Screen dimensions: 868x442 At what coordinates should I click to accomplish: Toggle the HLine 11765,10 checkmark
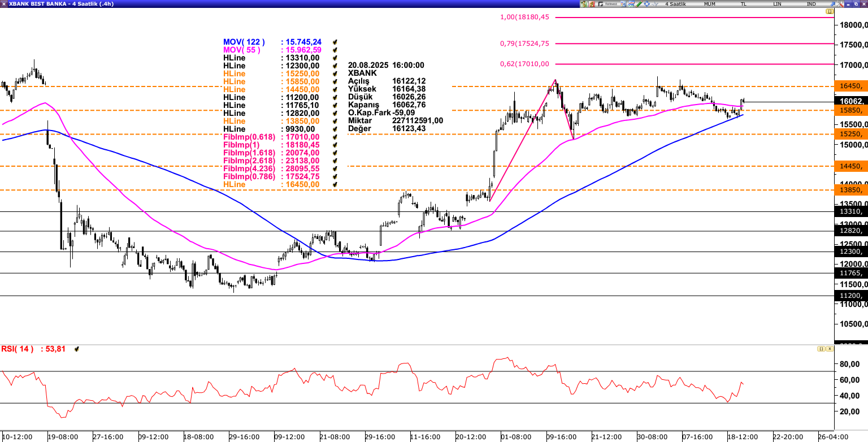tap(335, 106)
